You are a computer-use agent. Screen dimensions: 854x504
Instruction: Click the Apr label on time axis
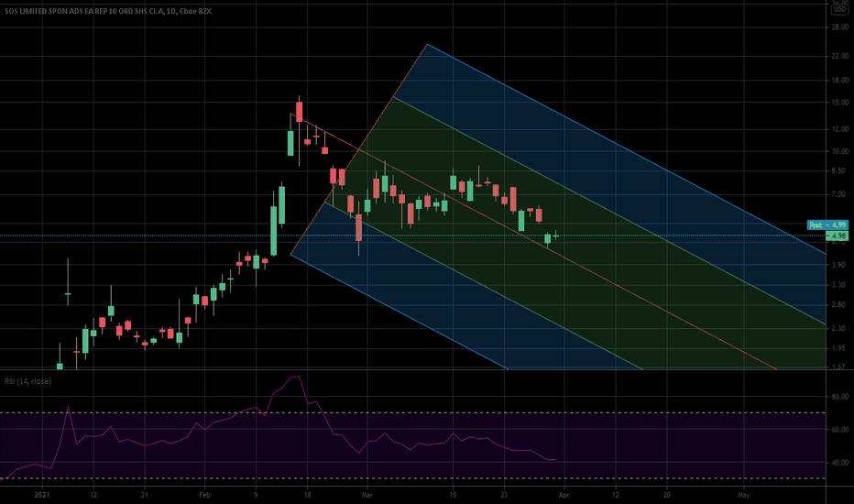click(564, 495)
